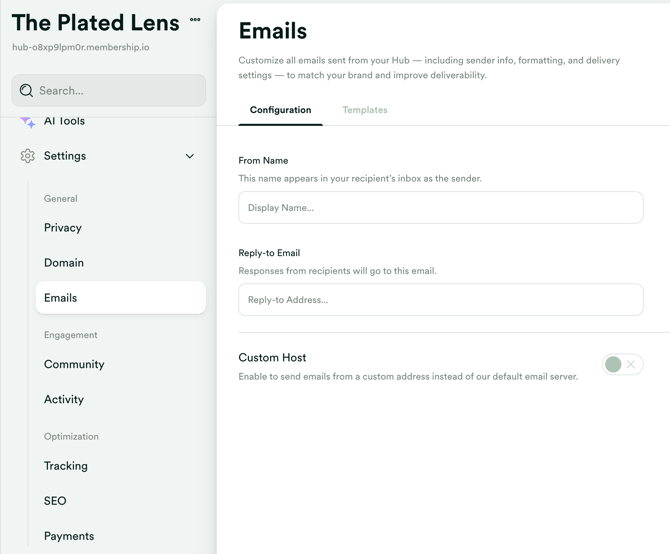The image size is (670, 554).
Task: Open the Activity settings page
Action: 64,400
